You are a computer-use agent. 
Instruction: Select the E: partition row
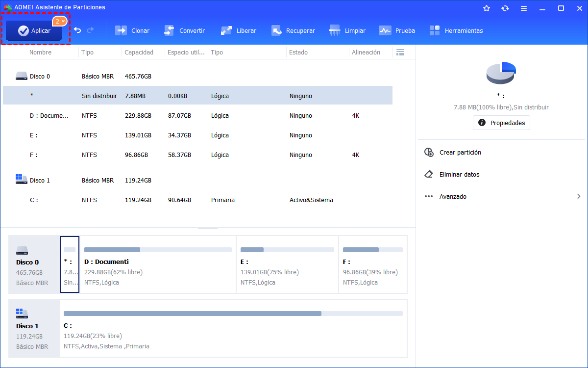pyautogui.click(x=196, y=135)
